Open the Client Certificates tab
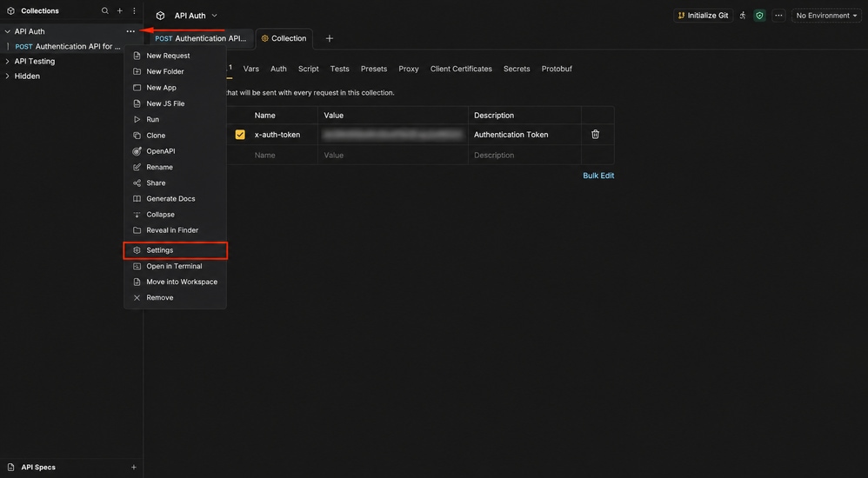Image resolution: width=868 pixels, height=478 pixels. click(x=461, y=70)
